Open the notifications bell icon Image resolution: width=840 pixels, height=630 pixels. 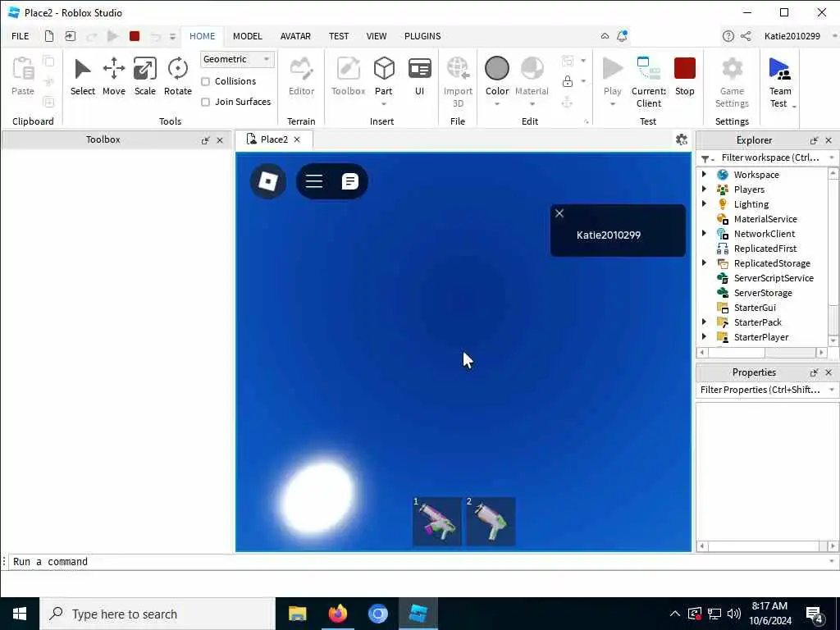pos(622,36)
